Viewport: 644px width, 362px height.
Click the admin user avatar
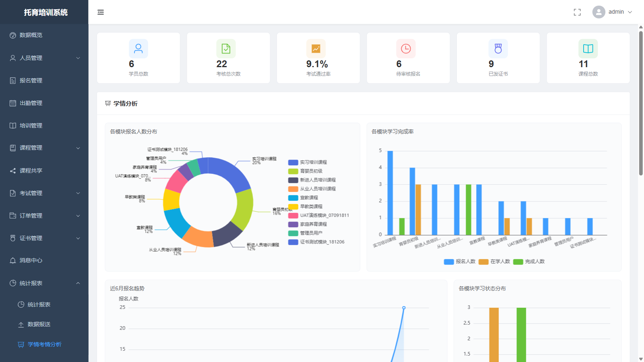click(x=599, y=12)
